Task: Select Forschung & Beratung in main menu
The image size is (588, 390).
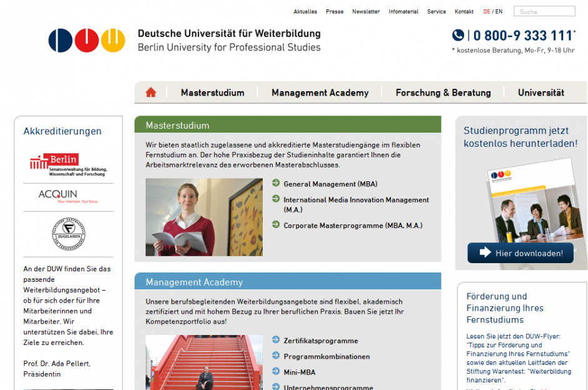Action: 443,92
